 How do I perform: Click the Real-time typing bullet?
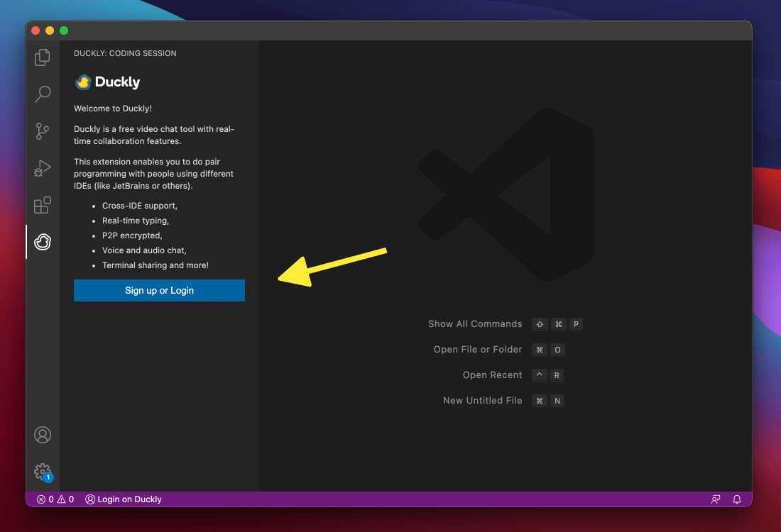pyautogui.click(x=136, y=221)
